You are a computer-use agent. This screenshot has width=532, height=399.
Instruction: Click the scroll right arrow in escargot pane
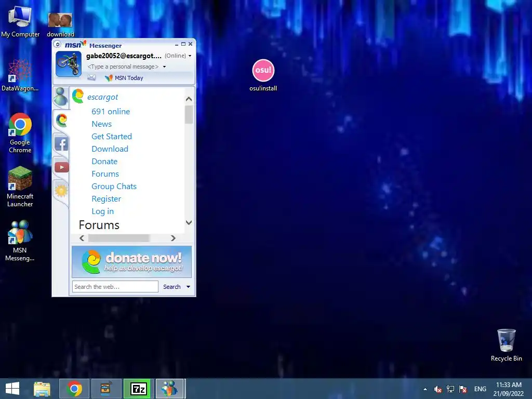coord(173,238)
